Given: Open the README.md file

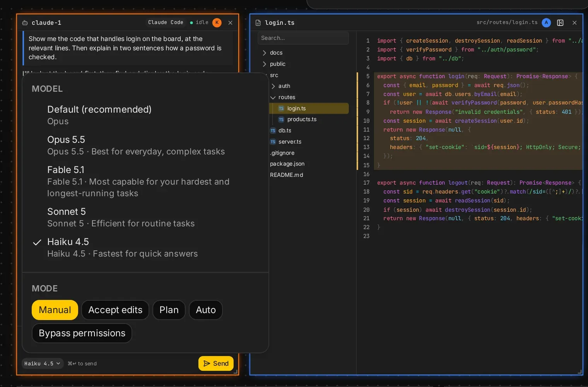Looking at the screenshot, I should (309, 175).
